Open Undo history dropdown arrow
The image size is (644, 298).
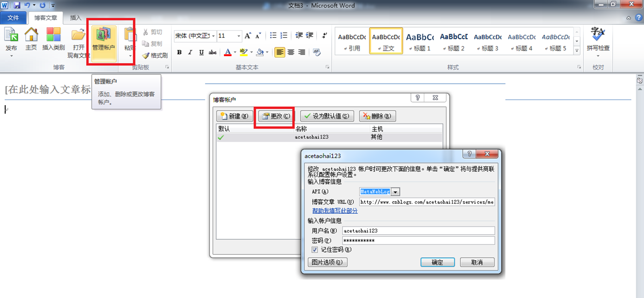coord(35,5)
